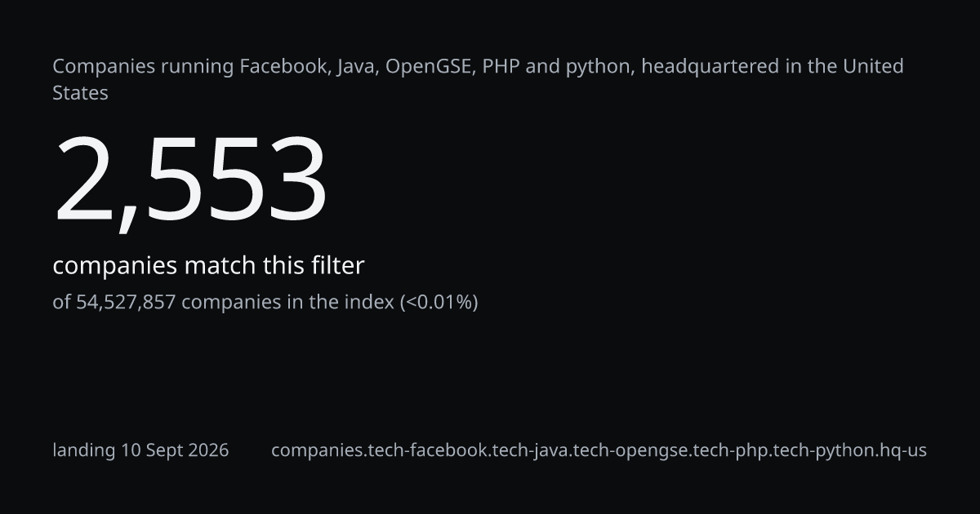Click the 54,527,857 total companies figure
This screenshot has height=514, width=980.
tap(126, 303)
